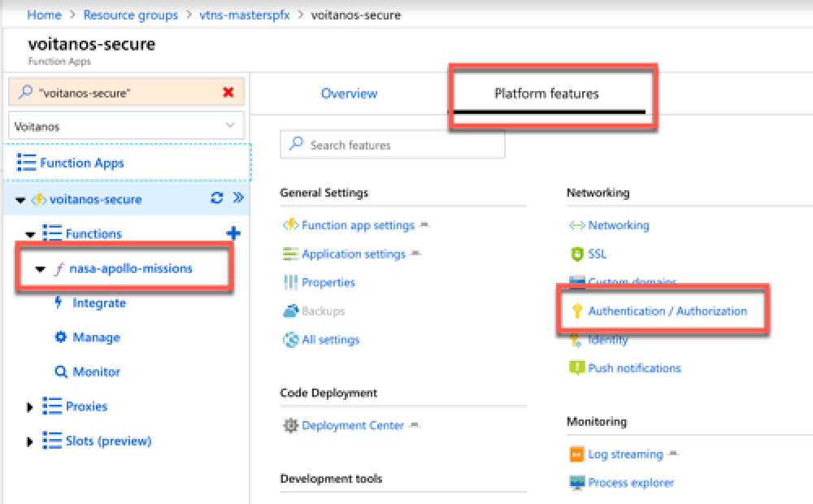Click the Function app settings icon

(x=290, y=225)
